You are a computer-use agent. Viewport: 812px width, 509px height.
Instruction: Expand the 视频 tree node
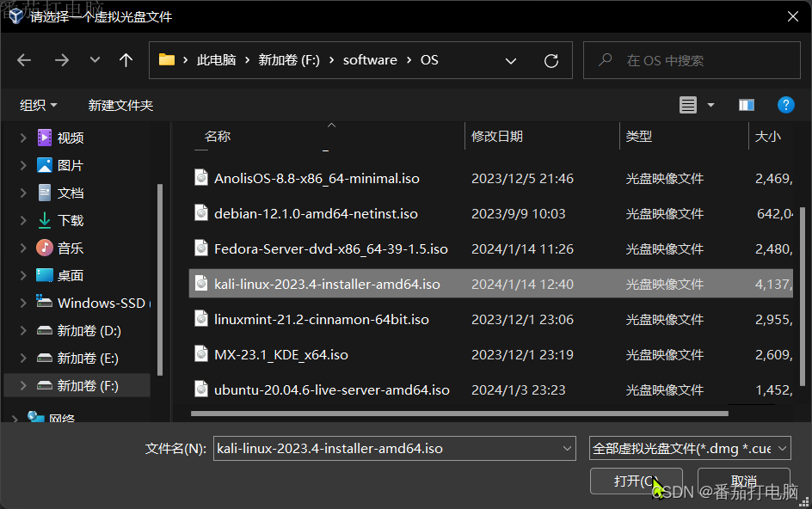tap(22, 138)
